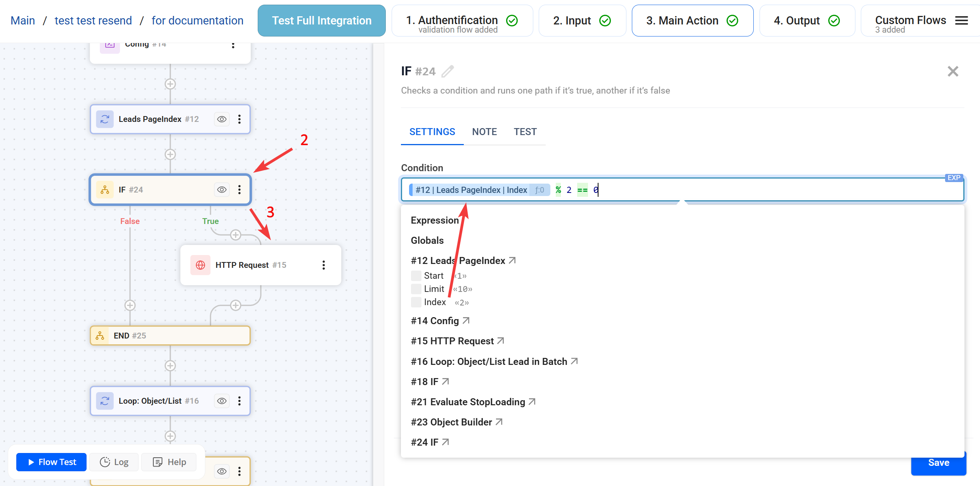Click the branch icon on the IF #24 node
This screenshot has height=486, width=980.
pyautogui.click(x=104, y=189)
